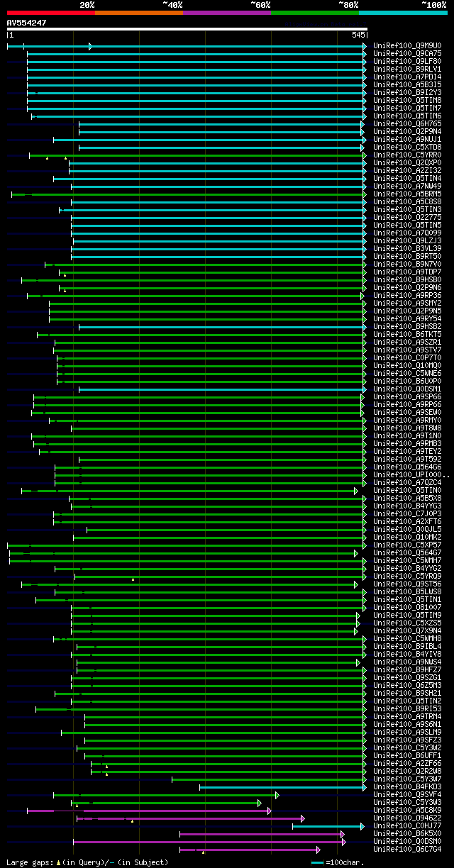Screen dimensions: 454x868
Task: Select the UniRef100_C5XP57 label
Action: [x=407, y=545]
